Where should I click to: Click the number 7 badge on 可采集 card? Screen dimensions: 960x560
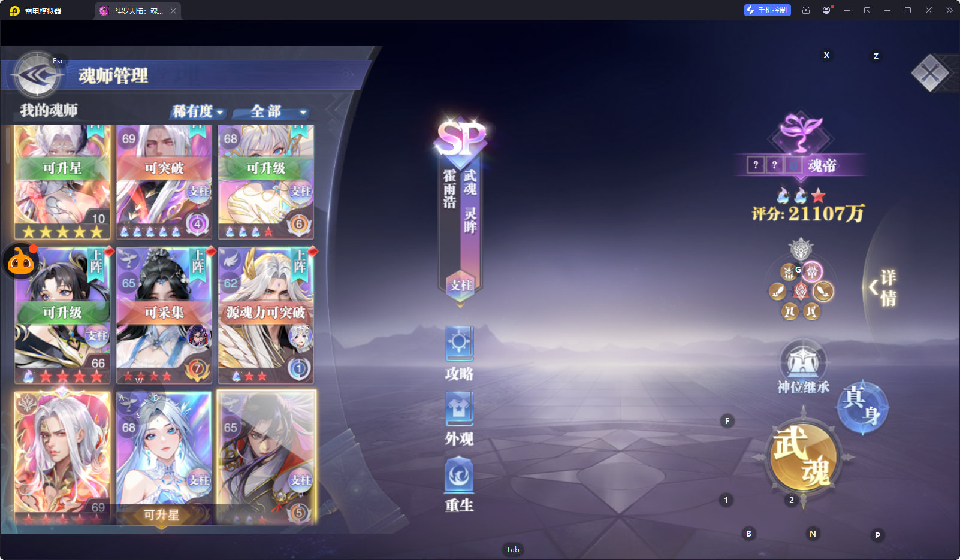[197, 368]
